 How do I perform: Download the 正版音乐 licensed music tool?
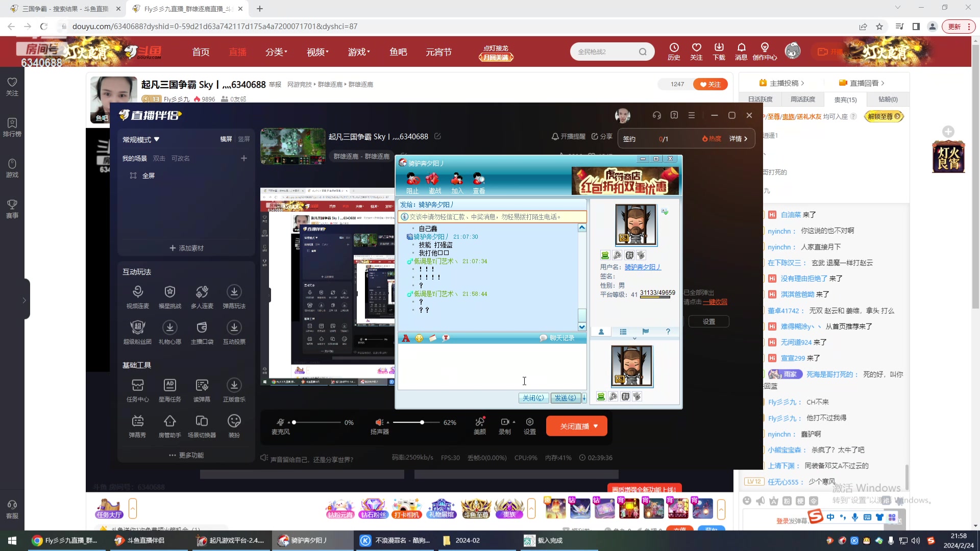[x=234, y=390]
